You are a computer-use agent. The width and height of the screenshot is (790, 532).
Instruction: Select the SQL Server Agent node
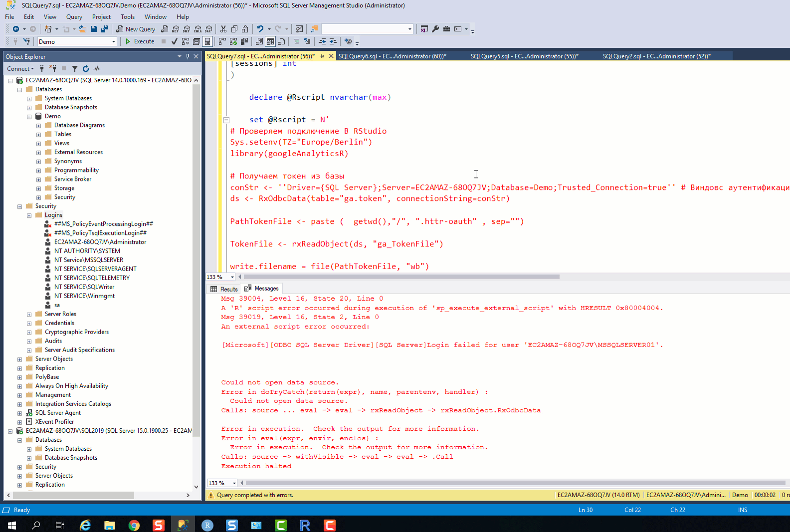point(58,413)
